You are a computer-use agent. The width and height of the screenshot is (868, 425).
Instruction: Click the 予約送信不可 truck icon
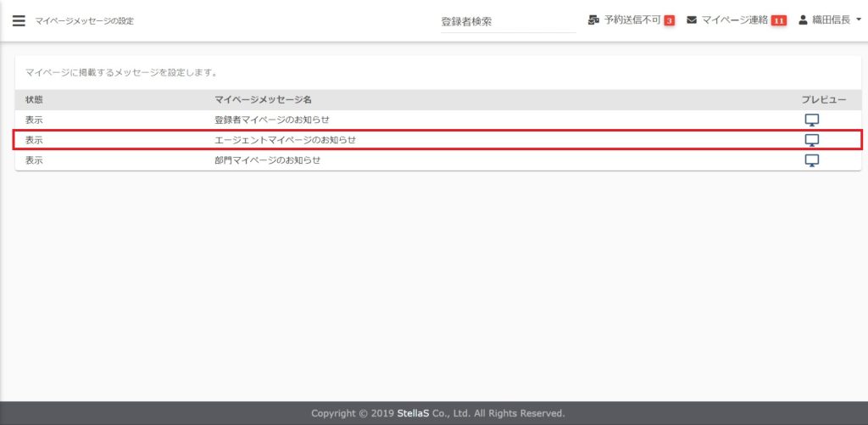pos(593,20)
